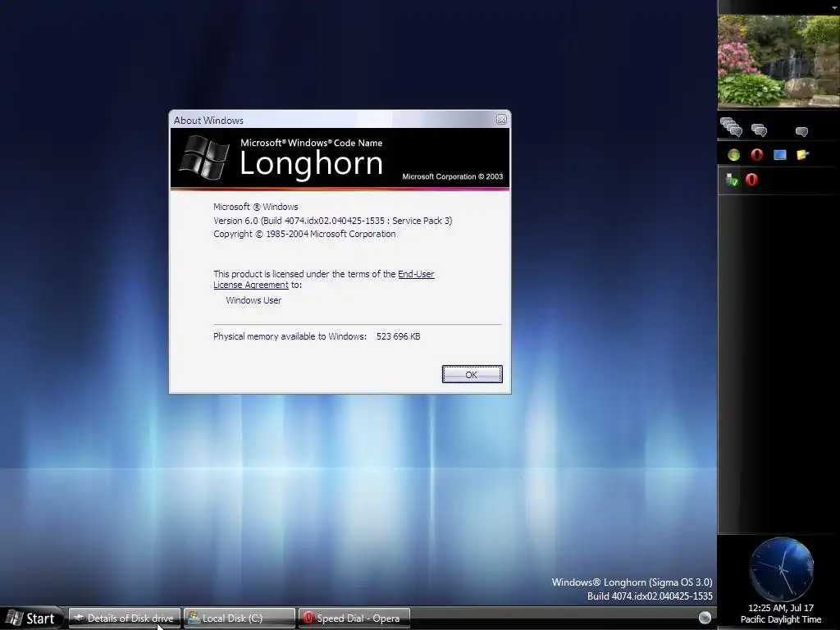Click the Version 6.0 build text line

coord(333,220)
